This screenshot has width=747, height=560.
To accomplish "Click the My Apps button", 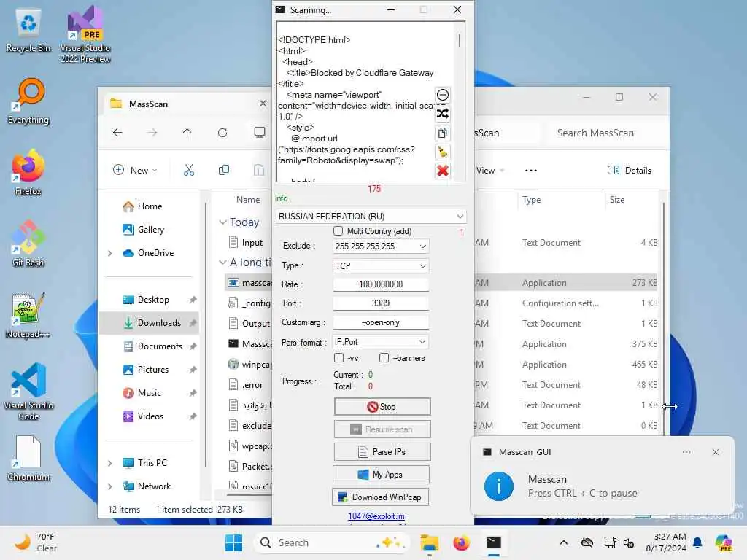I will click(381, 474).
